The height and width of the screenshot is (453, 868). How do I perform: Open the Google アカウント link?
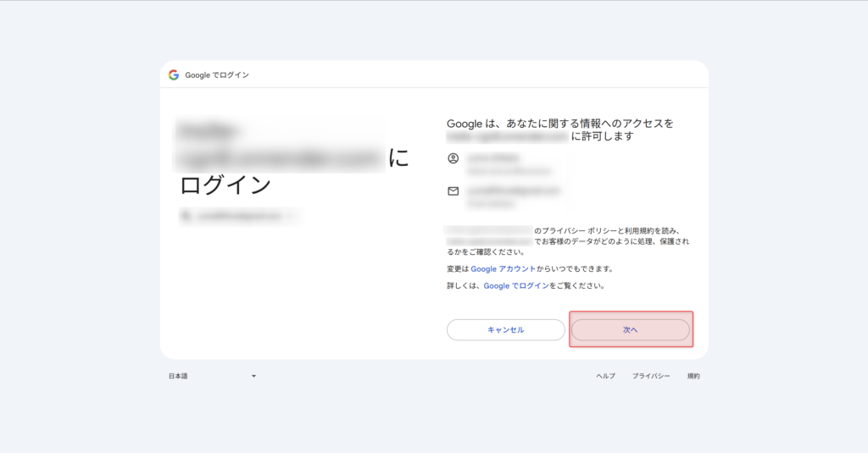pos(504,268)
